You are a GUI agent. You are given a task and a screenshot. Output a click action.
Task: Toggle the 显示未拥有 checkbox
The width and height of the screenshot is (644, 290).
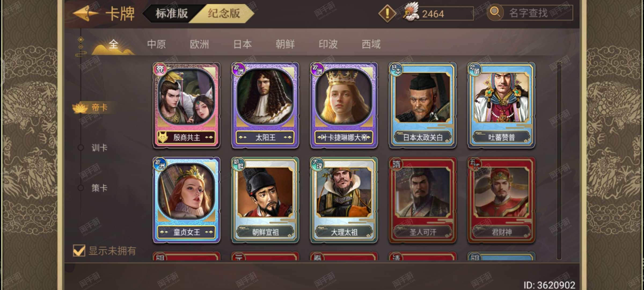pos(79,251)
